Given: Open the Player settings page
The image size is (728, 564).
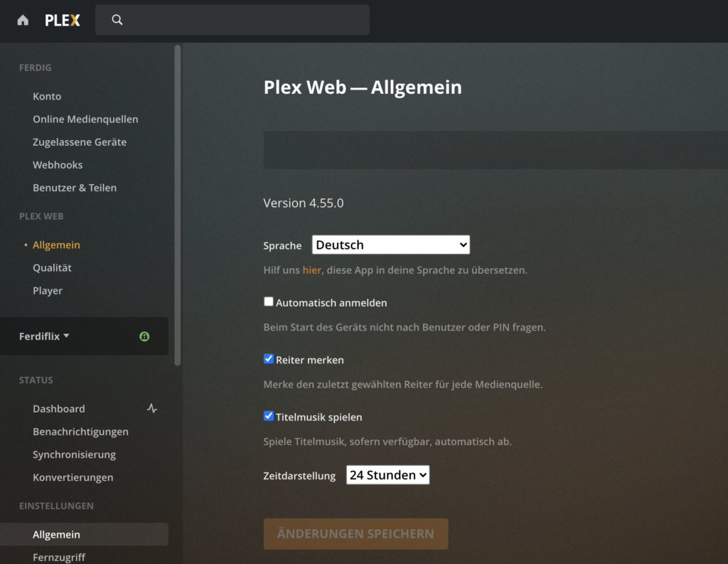Looking at the screenshot, I should coord(48,290).
